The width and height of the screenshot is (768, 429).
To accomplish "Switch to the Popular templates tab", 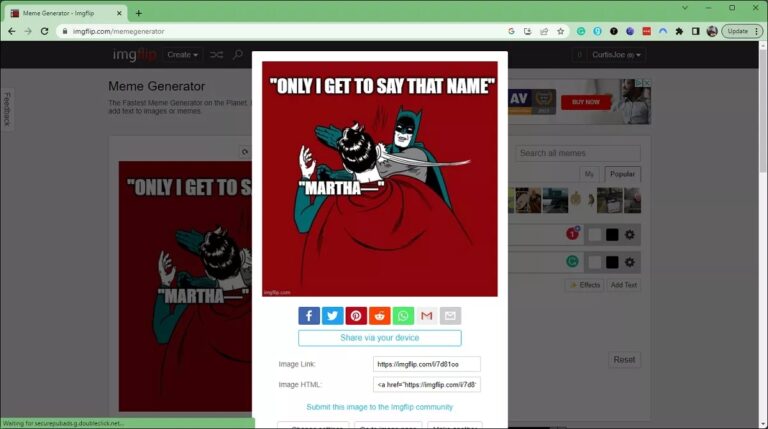I will pos(623,174).
